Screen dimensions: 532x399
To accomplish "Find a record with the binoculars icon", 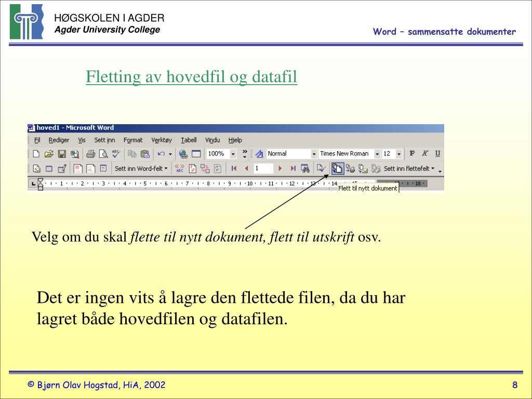I will pyautogui.click(x=305, y=168).
